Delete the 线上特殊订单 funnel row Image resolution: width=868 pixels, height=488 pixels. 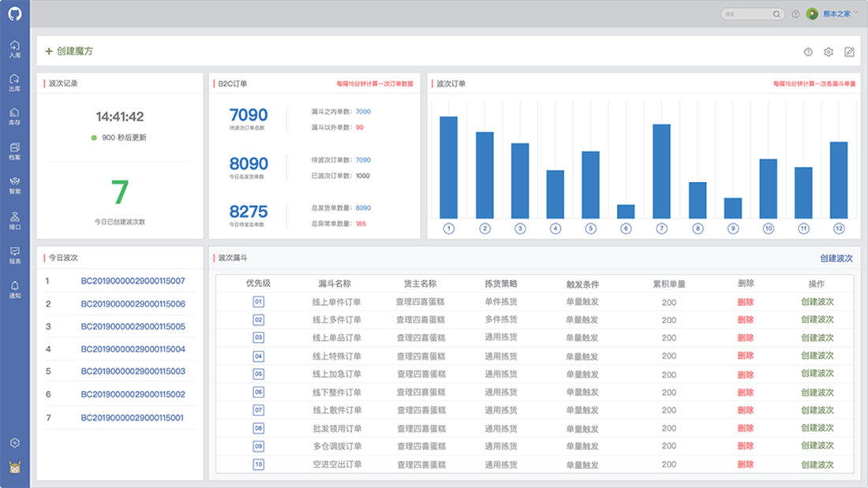pos(746,356)
